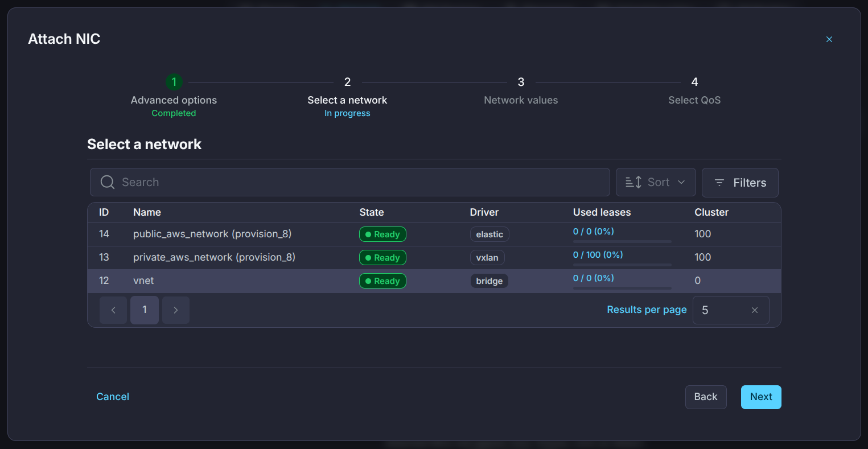
Task: Click ID 12 cell
Action: point(104,281)
